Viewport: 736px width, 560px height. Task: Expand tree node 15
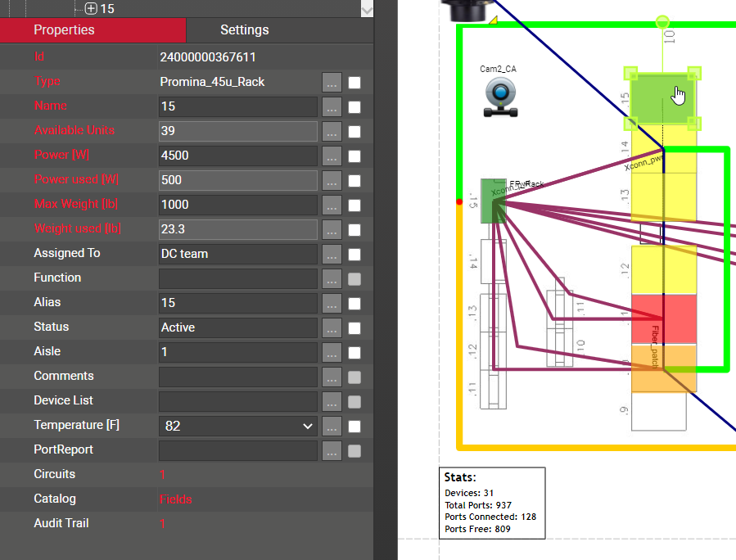pyautogui.click(x=91, y=9)
